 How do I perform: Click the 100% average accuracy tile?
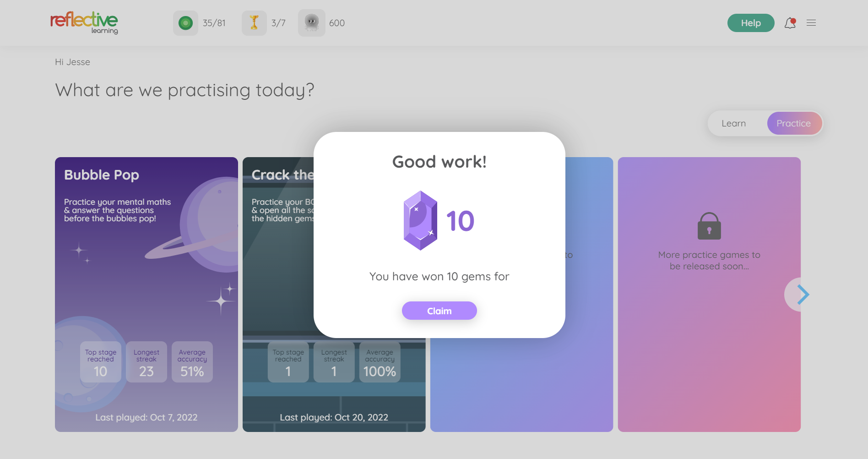[380, 362]
